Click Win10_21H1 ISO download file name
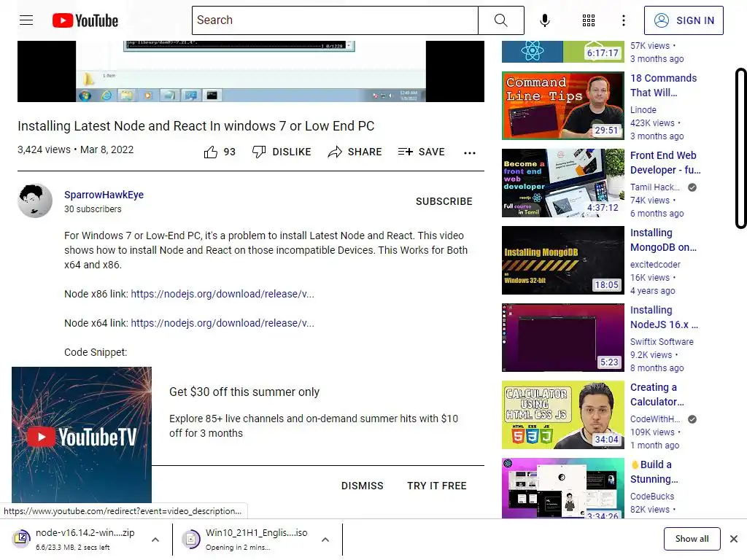The height and width of the screenshot is (560, 747). tap(256, 533)
